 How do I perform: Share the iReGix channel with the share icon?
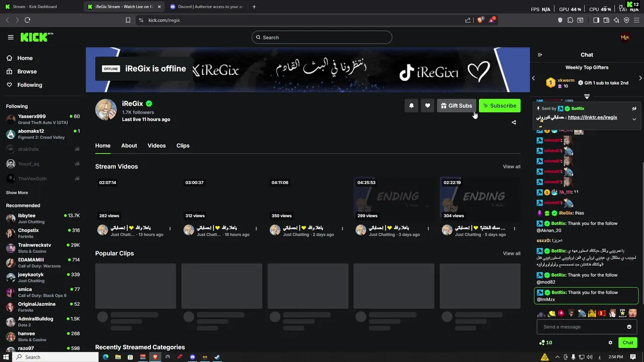(514, 122)
